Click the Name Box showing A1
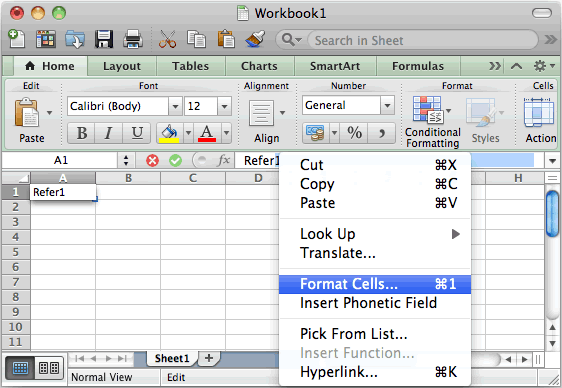The image size is (562, 388). (60, 160)
